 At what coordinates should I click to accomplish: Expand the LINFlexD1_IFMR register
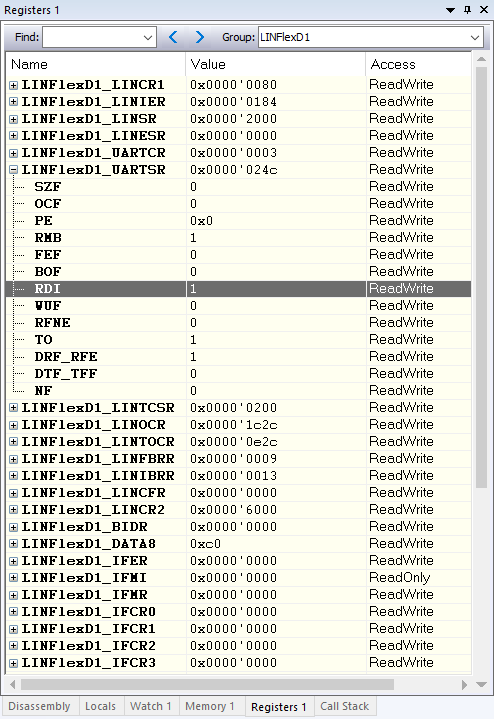14,595
